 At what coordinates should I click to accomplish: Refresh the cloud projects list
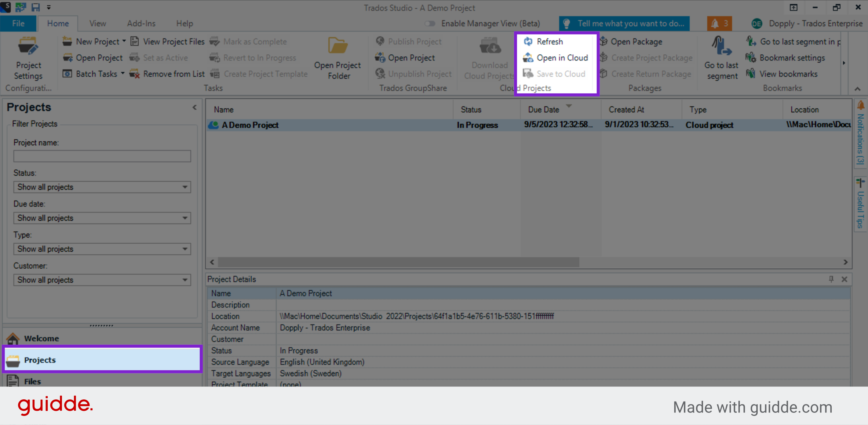[x=543, y=42]
